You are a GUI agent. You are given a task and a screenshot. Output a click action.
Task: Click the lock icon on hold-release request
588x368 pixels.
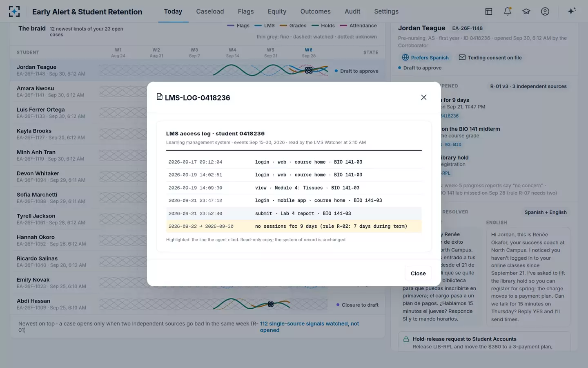pos(406,339)
